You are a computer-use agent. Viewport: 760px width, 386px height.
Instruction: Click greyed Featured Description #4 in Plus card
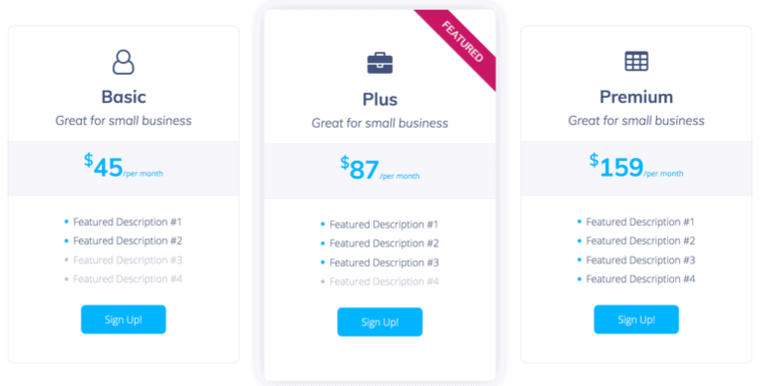384,281
